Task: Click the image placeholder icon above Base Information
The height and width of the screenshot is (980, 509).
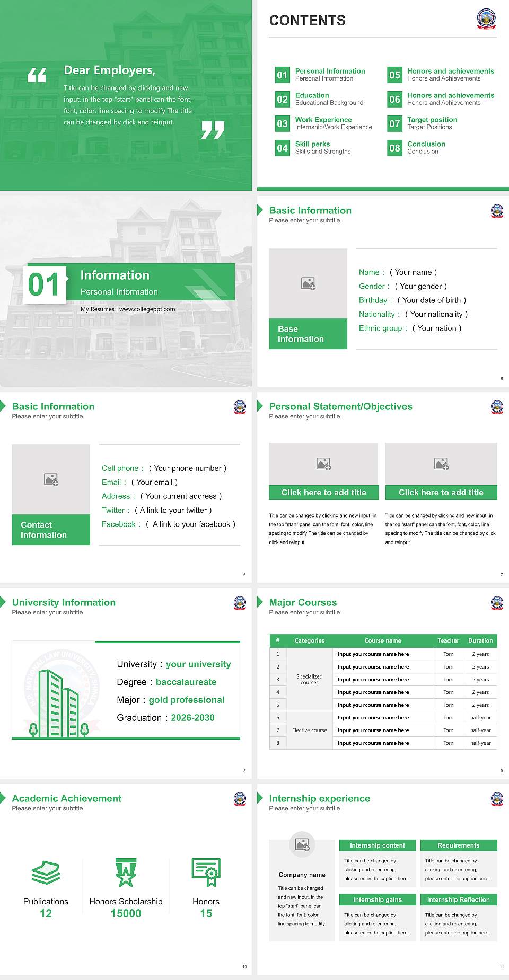Action: (308, 283)
